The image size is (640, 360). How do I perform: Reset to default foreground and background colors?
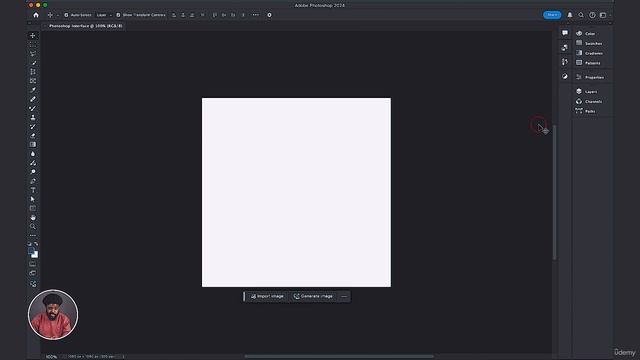[30, 244]
